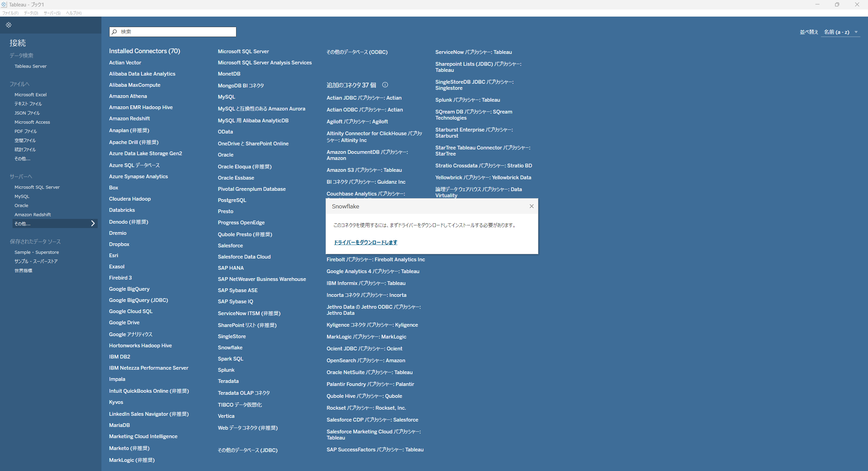
Task: Select the SingleStore connector
Action: 232,336
